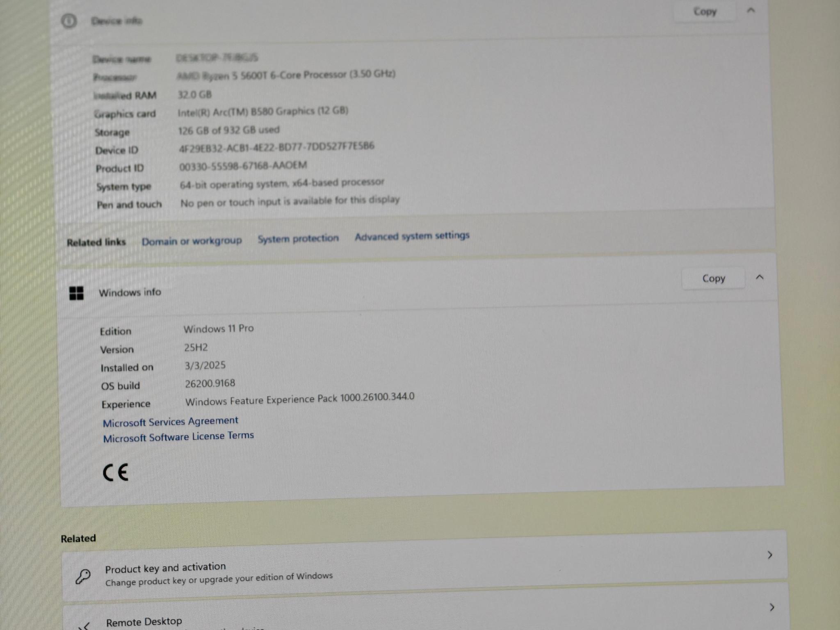This screenshot has width=840, height=630.
Task: Collapse the Windows info section
Action: (x=760, y=277)
